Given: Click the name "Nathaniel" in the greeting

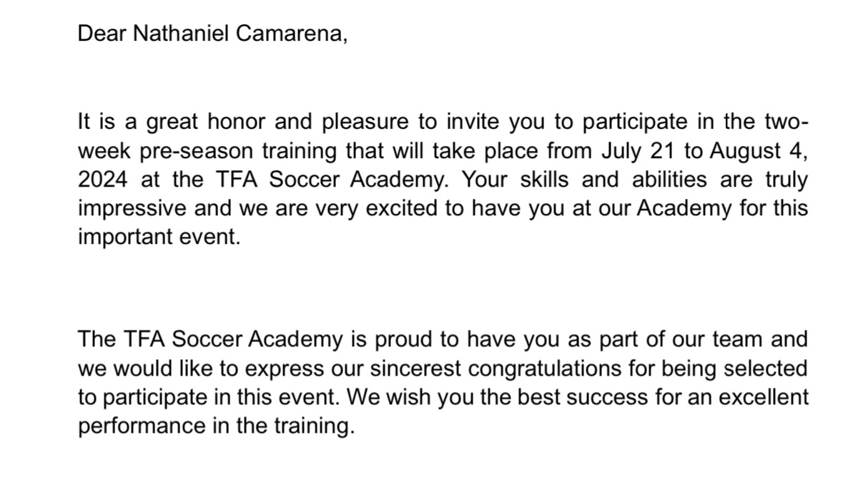Looking at the screenshot, I should [174, 34].
